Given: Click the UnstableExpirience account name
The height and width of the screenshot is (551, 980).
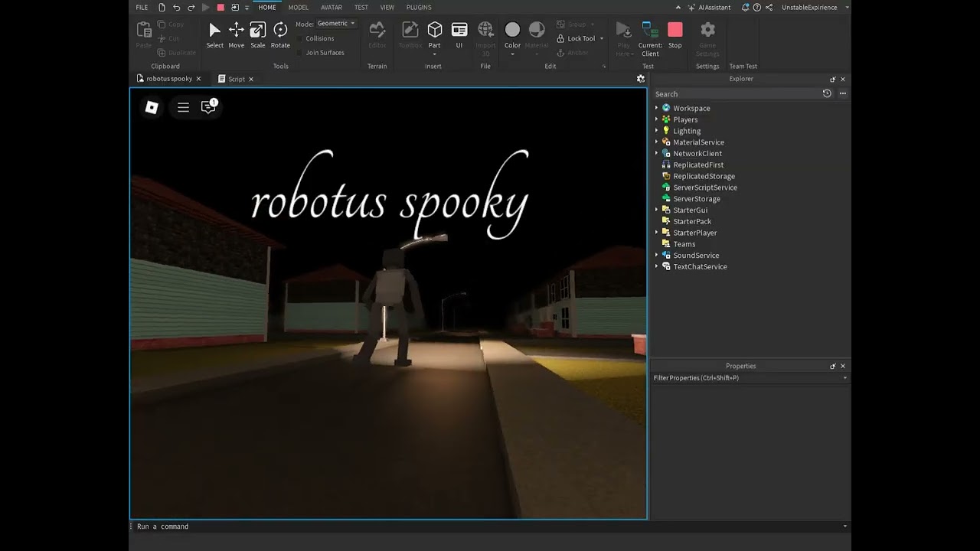Looking at the screenshot, I should [810, 7].
